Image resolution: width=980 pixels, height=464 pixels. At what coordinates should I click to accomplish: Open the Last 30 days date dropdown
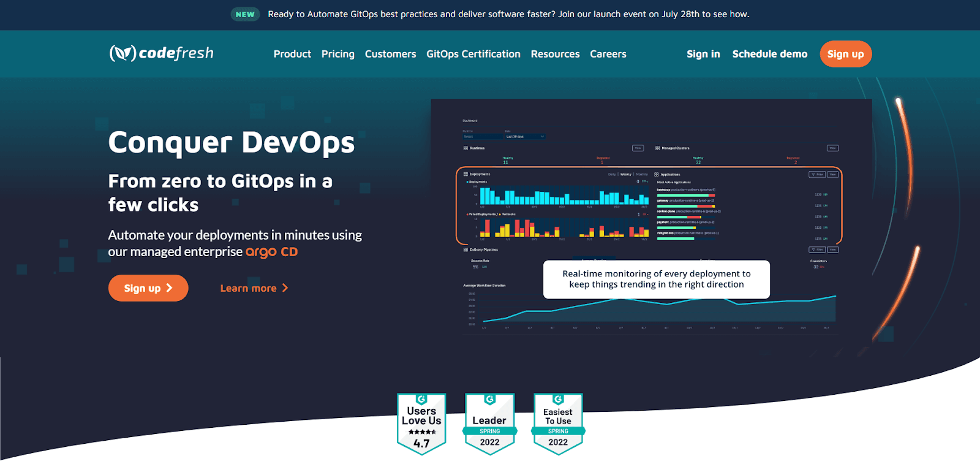point(524,137)
